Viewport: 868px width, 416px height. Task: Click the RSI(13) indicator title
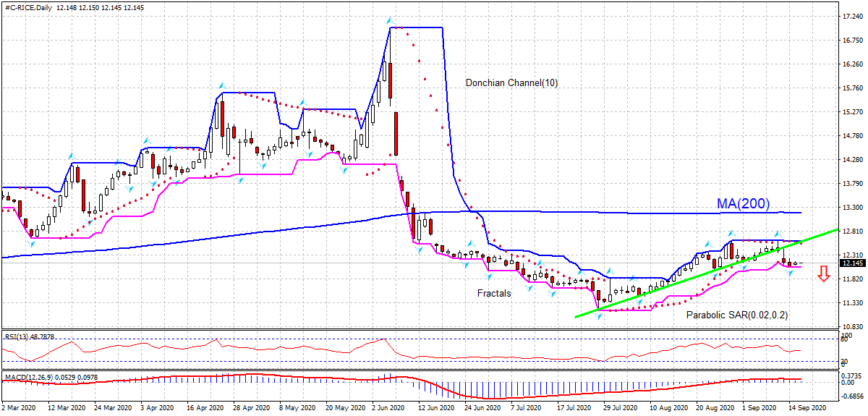tap(28, 337)
